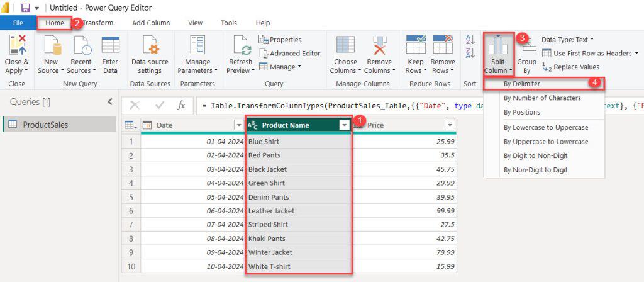Click Manage Parameters icon

(x=197, y=45)
